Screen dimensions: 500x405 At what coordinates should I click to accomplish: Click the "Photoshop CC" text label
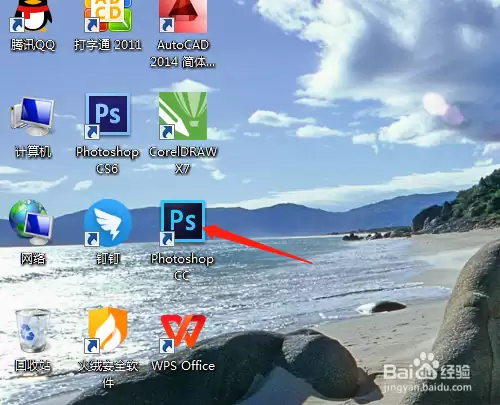[x=182, y=267]
